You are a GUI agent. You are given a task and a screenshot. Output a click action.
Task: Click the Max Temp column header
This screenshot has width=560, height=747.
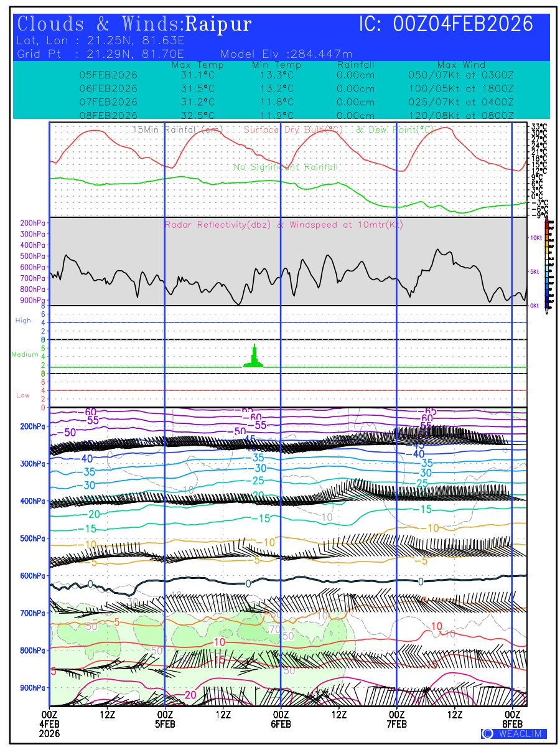point(193,65)
